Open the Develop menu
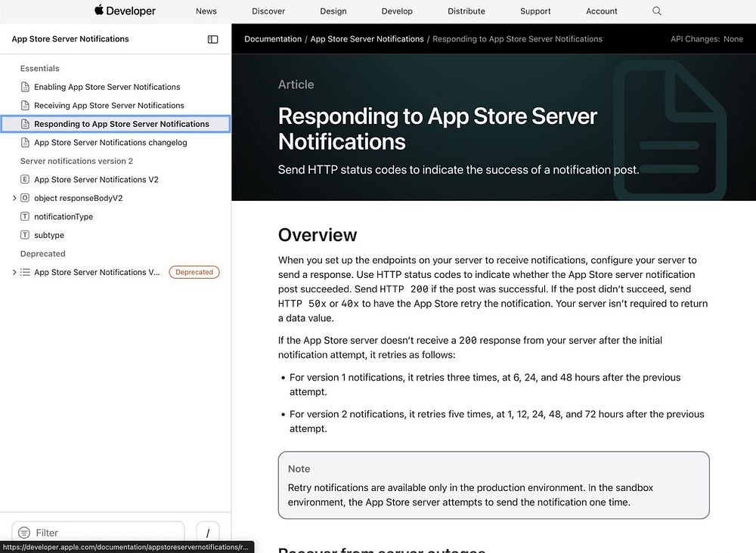The height and width of the screenshot is (553, 756). [397, 11]
